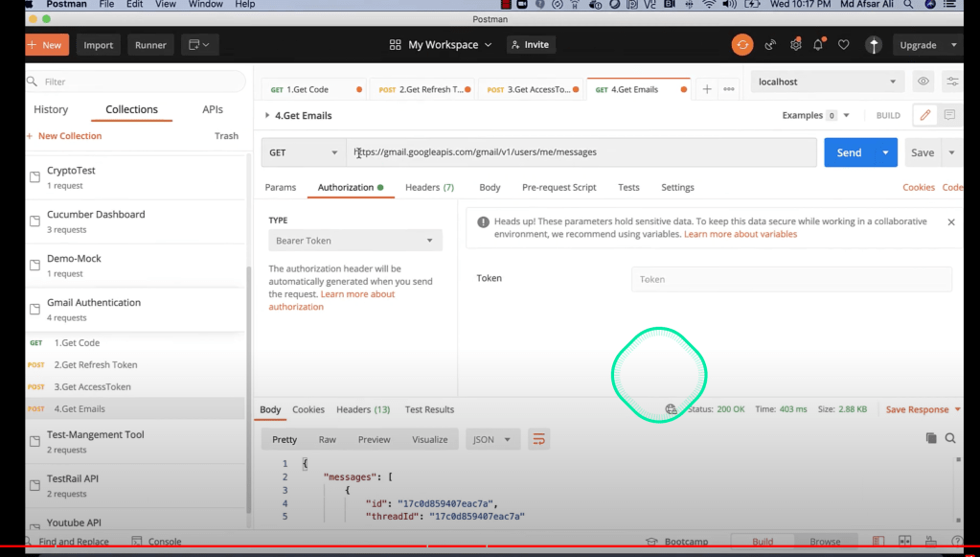Copy response using the copy icon
Screen dimensions: 980x557
pos(931,438)
